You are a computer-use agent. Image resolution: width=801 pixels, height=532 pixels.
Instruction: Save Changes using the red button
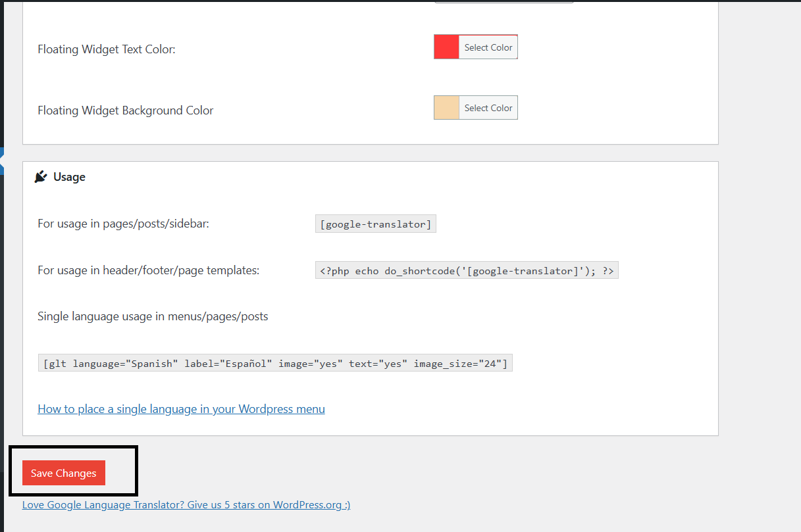(64, 473)
